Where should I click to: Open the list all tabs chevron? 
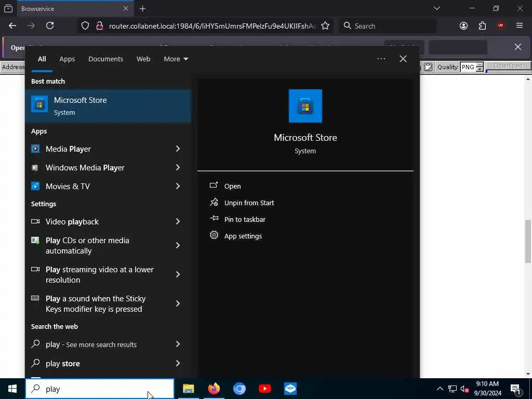436,8
